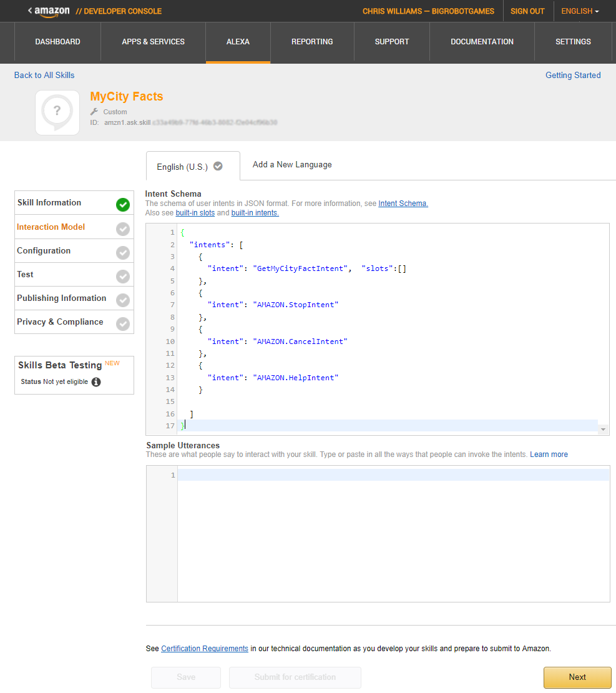Click the info icon beside Not yet eligible

pos(96,382)
